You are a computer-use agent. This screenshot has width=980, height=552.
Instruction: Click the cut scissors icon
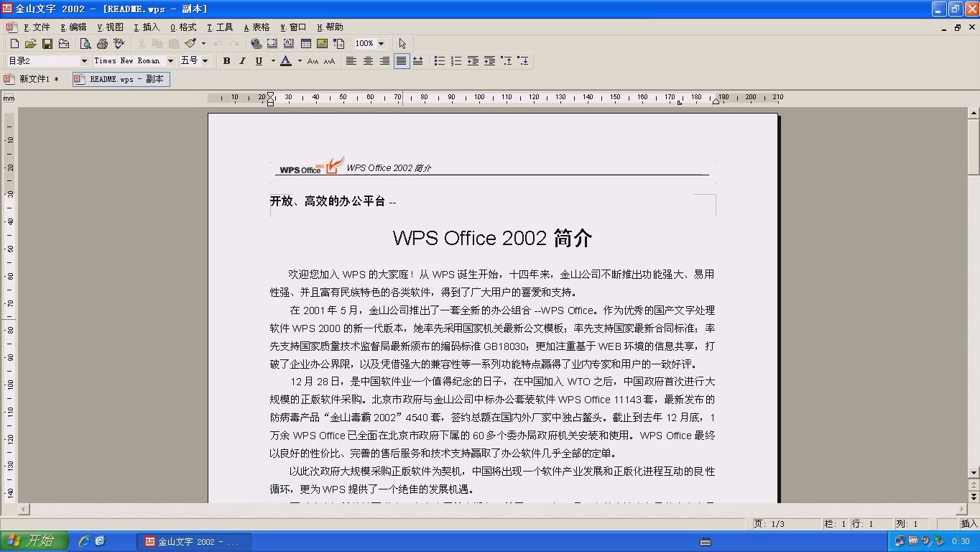142,44
